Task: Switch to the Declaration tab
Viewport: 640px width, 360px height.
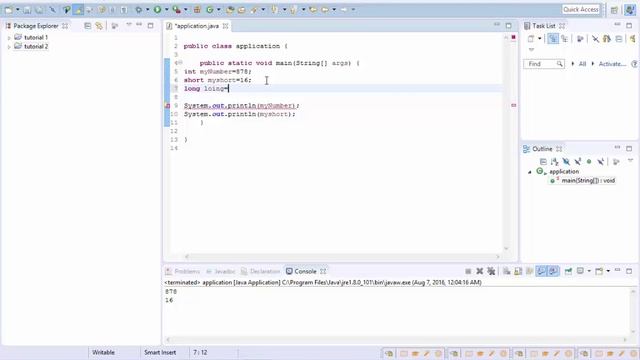Action: 260,271
